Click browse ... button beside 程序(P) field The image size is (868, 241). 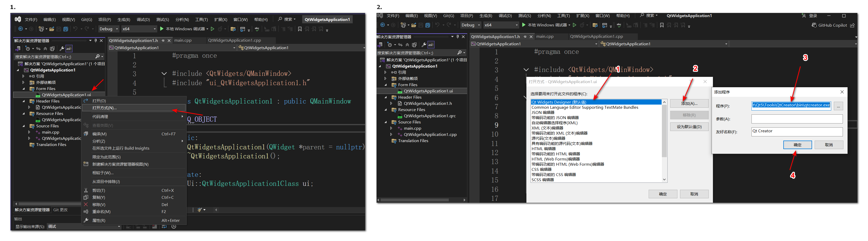point(838,106)
